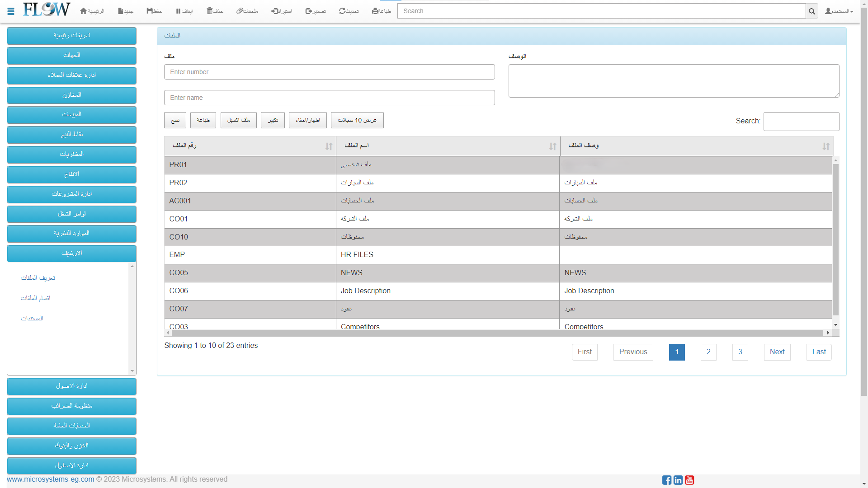This screenshot has height=488, width=868.
Task: Open the Facebook icon in footer
Action: [x=666, y=480]
